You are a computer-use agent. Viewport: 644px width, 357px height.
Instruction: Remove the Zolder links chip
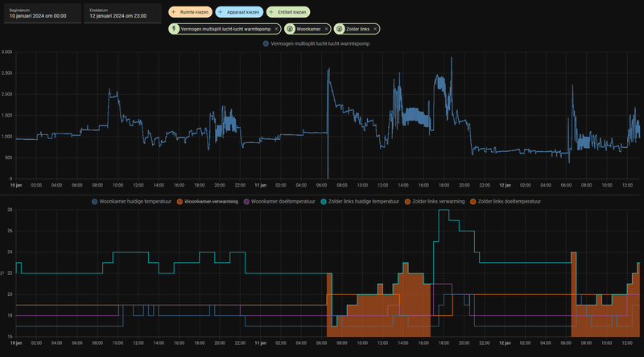[x=375, y=29]
